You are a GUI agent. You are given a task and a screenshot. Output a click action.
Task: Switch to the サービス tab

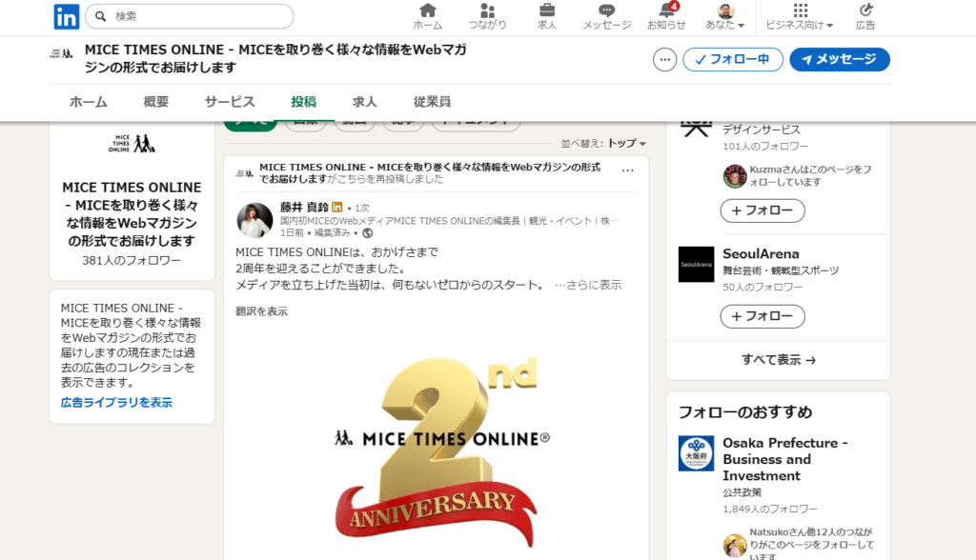pos(231,102)
